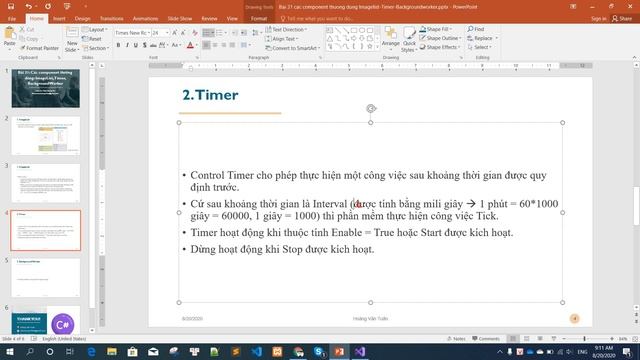Undo the last action
This screenshot has width=640, height=360.
28,7
